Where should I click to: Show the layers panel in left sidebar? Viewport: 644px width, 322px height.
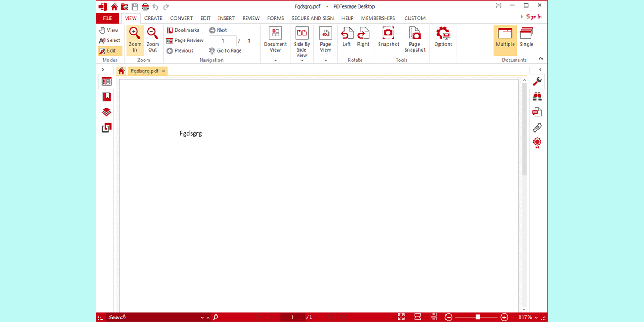click(106, 112)
